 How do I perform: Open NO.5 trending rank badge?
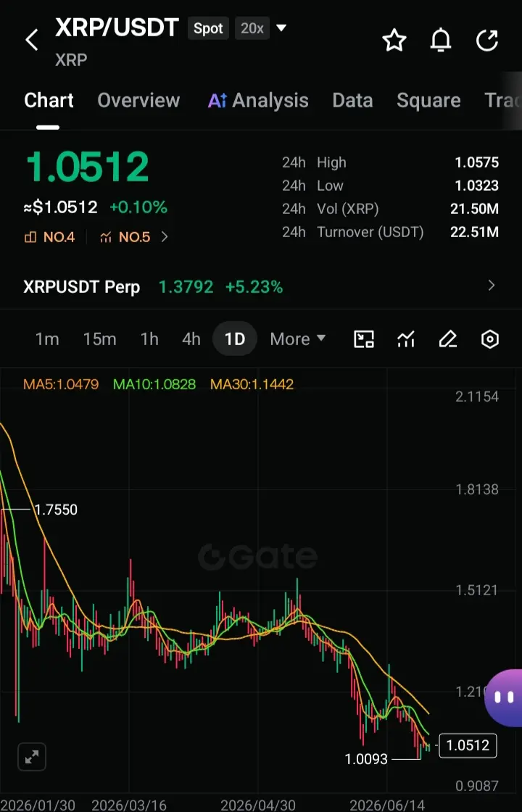125,237
